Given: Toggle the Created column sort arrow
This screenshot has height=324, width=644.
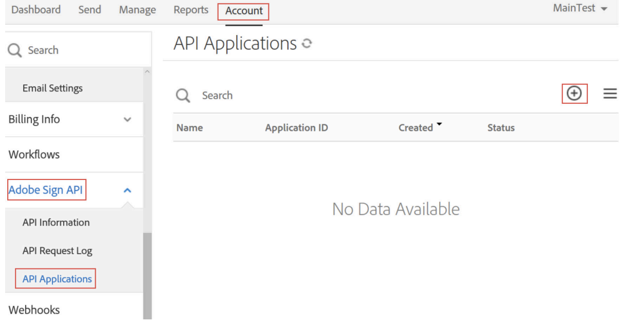Looking at the screenshot, I should 440,125.
